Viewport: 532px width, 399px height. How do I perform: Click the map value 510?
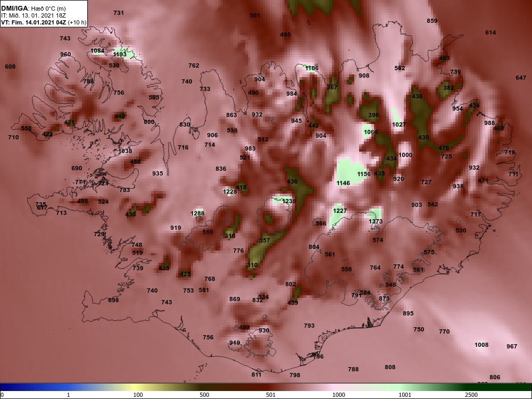pyautogui.click(x=207, y=232)
